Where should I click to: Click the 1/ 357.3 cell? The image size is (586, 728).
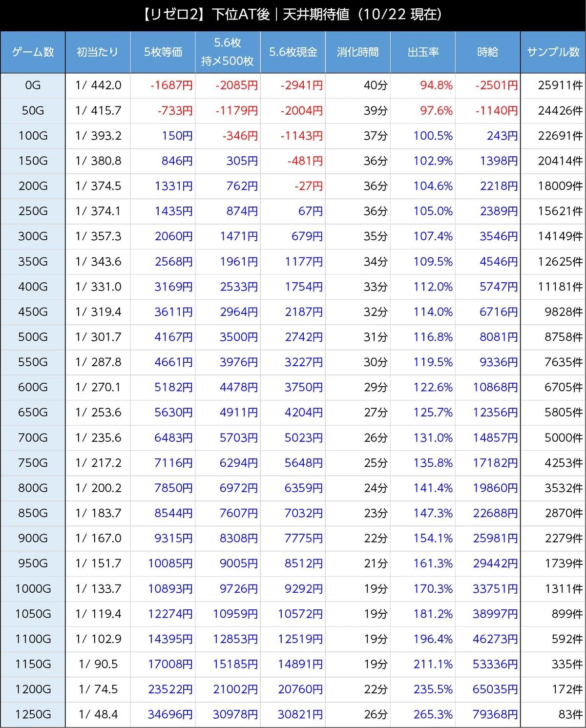click(98, 236)
